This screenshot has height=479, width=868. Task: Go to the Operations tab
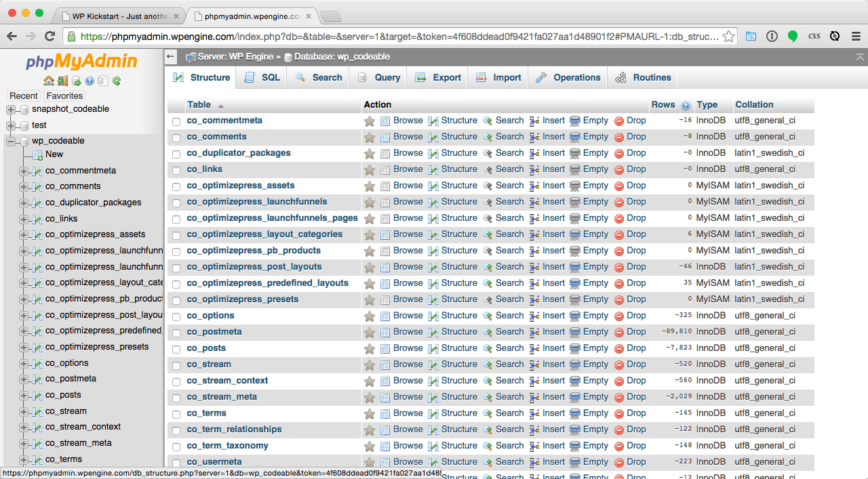pyautogui.click(x=568, y=77)
